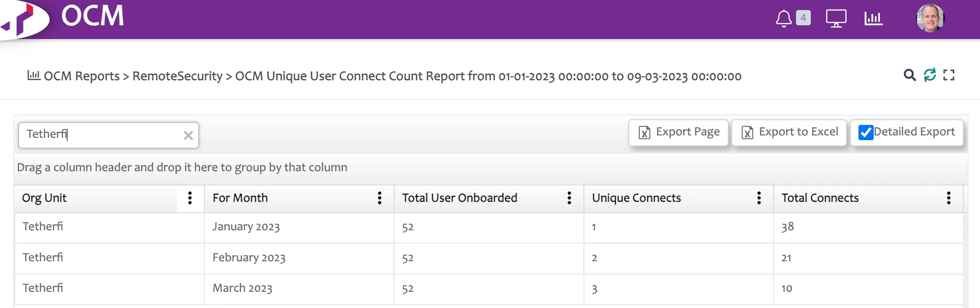Click the group-by column drop area
The height and width of the screenshot is (308, 980).
(x=491, y=168)
